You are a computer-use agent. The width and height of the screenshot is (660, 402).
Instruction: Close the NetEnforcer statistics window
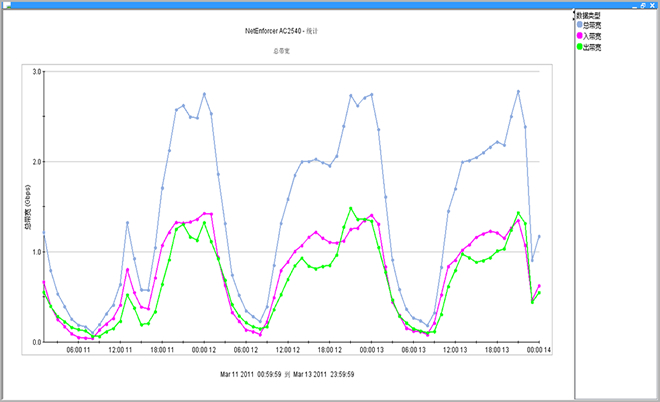pyautogui.click(x=652, y=5)
